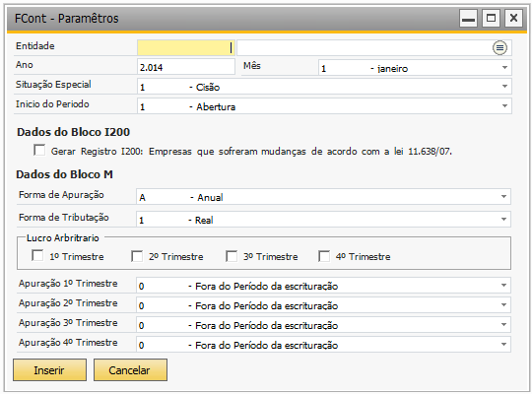Focus the Ano field showing 2.014

186,67
